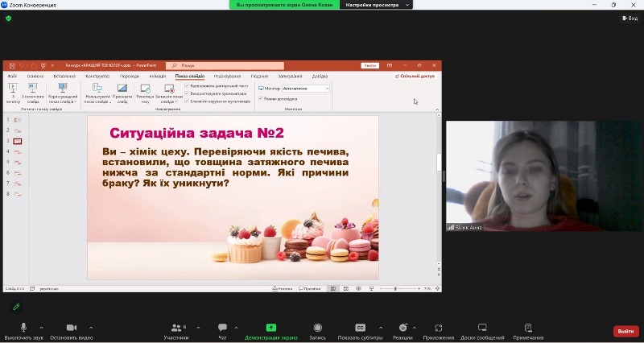Click the Hide Slide icon
Image resolution: width=644 pixels, height=343 pixels.
(x=122, y=88)
